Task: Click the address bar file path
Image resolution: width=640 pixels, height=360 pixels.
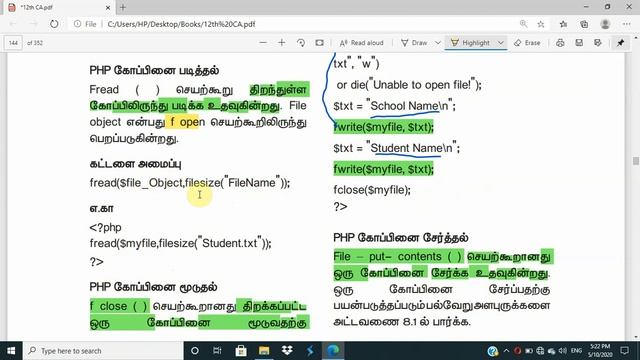Action: (x=181, y=24)
